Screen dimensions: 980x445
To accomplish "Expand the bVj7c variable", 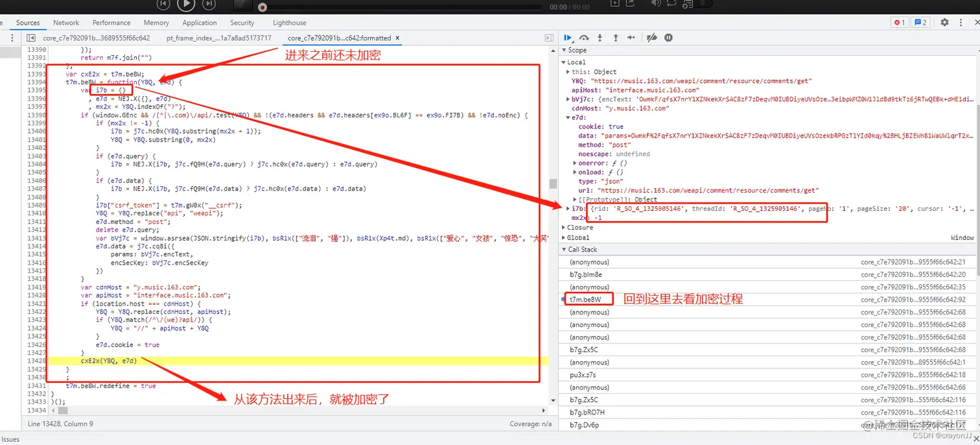I will point(568,99).
